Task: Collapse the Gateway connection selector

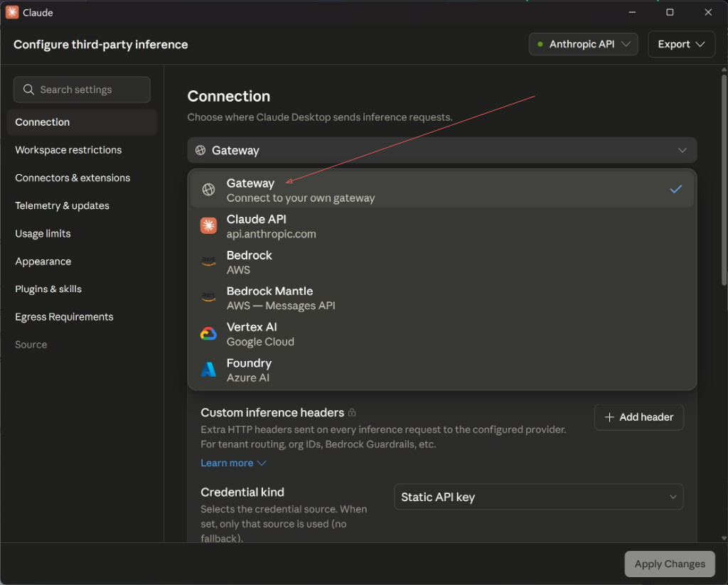Action: tap(442, 150)
